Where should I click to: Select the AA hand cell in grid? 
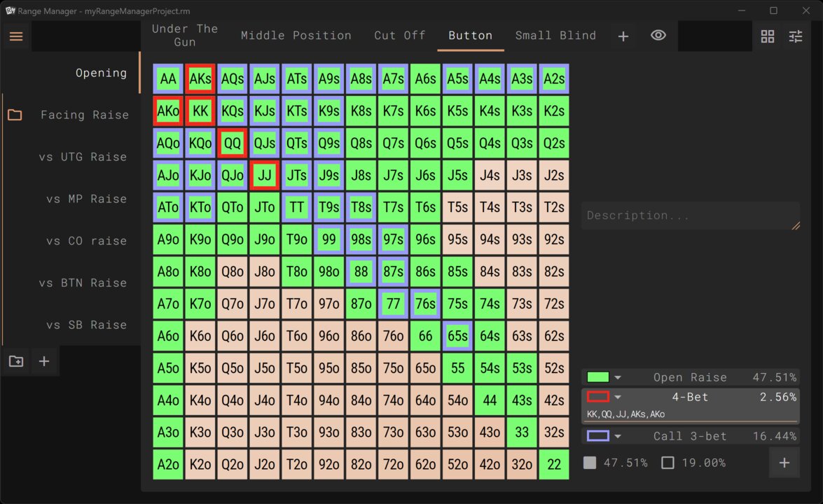168,79
